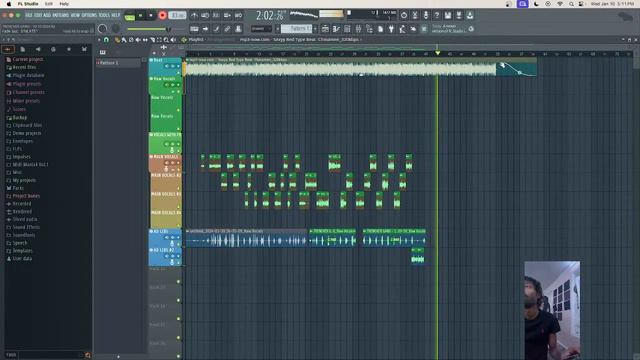The width and height of the screenshot is (640, 360).
Task: Open the Help menu in macOS menu bar
Action: pyautogui.click(x=64, y=4)
